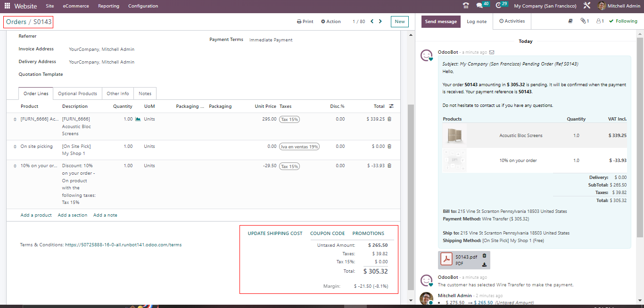Viewport: 644px width, 308px height.
Task: Download the S0143.pdf attachment
Action: [x=484, y=264]
